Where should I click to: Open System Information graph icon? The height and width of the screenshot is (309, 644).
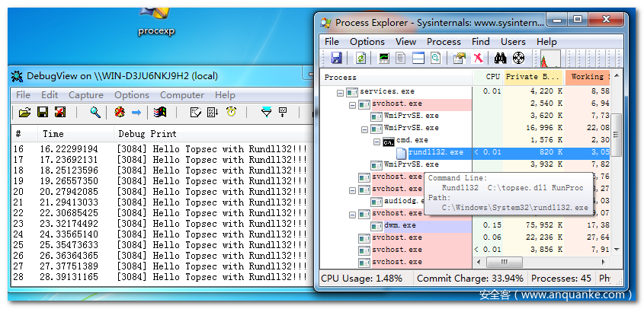tap(383, 58)
